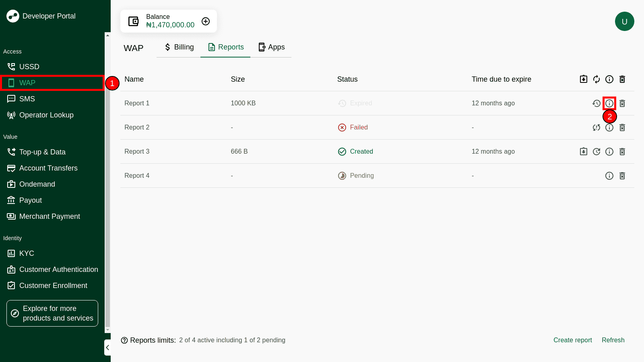Switch to the Billing tab

tap(179, 47)
